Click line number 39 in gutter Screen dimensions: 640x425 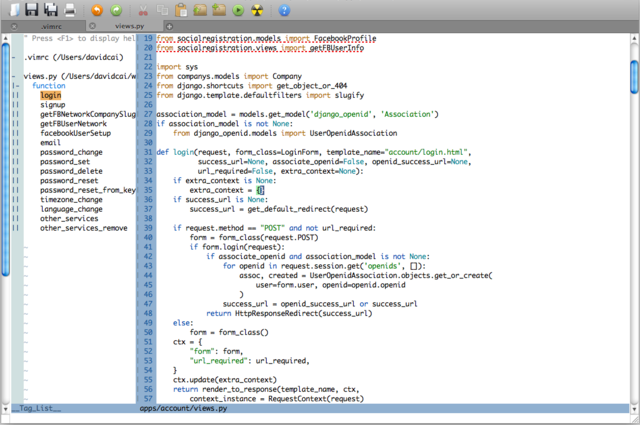(148, 228)
